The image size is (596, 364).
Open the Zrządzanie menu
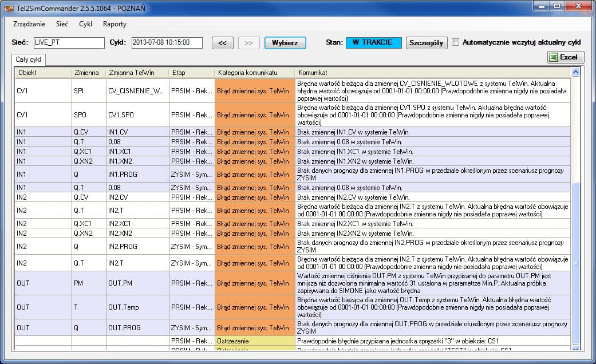(x=29, y=24)
